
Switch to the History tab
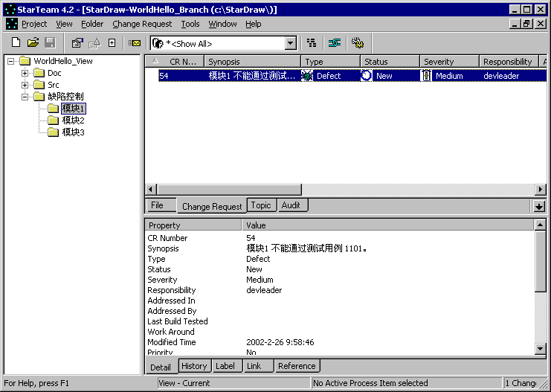195,366
